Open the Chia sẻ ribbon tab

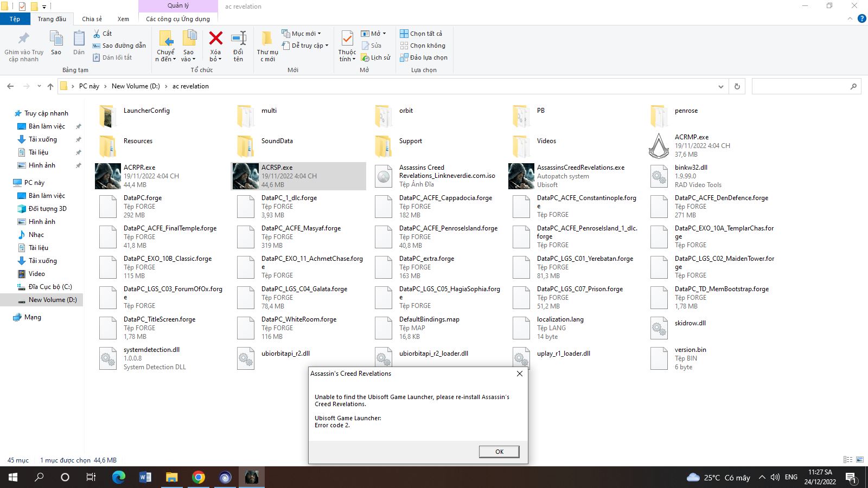[x=92, y=19]
